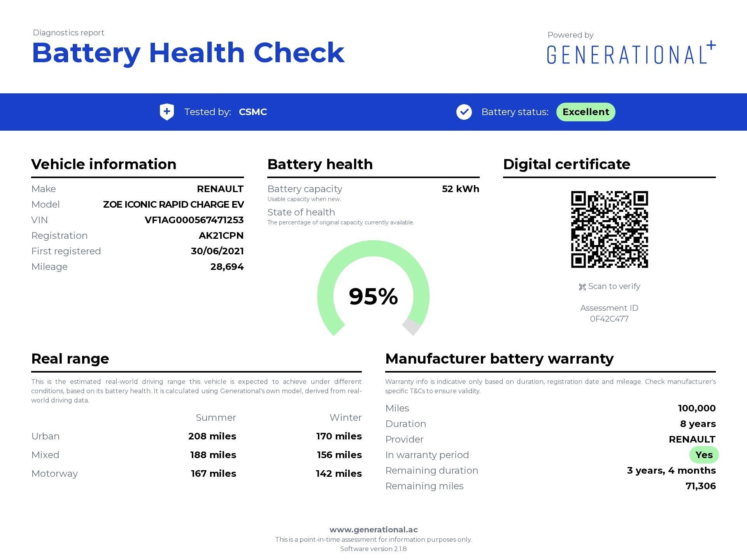Click the large QR code
The height and width of the screenshot is (560, 747).
tap(609, 229)
